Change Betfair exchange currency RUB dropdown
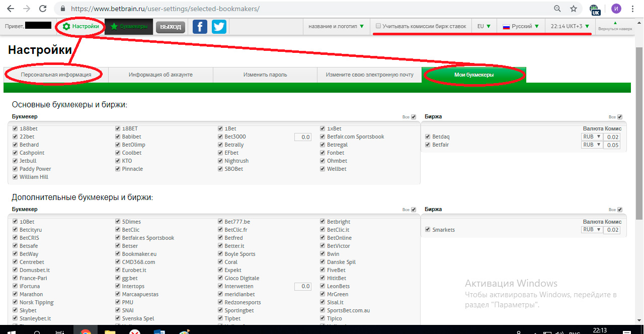 [x=592, y=145]
